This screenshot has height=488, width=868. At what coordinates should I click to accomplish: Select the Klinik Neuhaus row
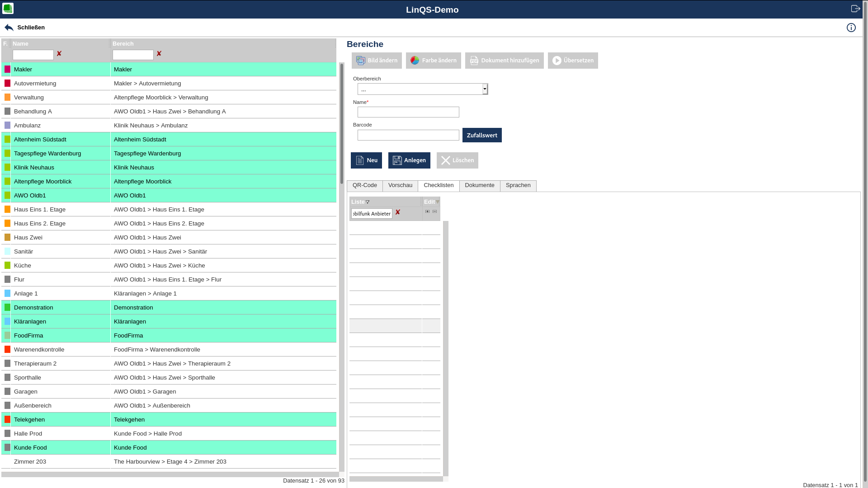[x=34, y=168]
